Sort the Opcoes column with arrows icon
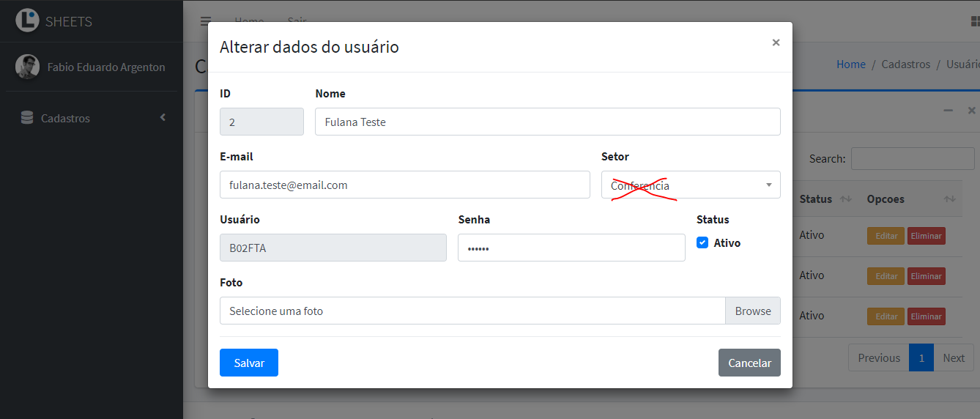980x419 pixels. pyautogui.click(x=950, y=199)
